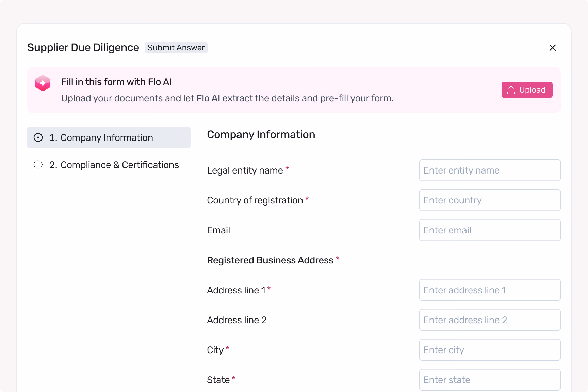Image resolution: width=588 pixels, height=392 pixels.
Task: Click the Company Information section heading
Action: click(261, 135)
